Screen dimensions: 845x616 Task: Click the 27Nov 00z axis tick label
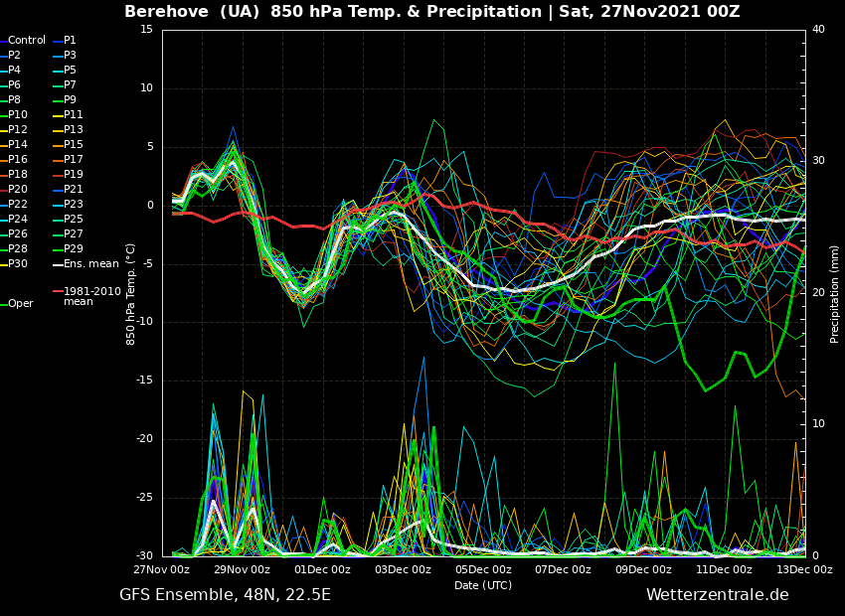tap(162, 570)
